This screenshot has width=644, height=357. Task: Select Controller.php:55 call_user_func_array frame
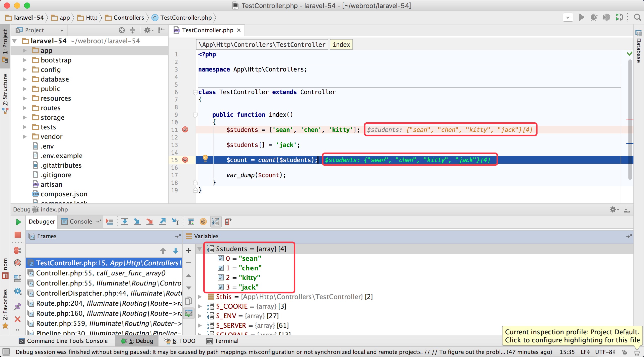[104, 273]
